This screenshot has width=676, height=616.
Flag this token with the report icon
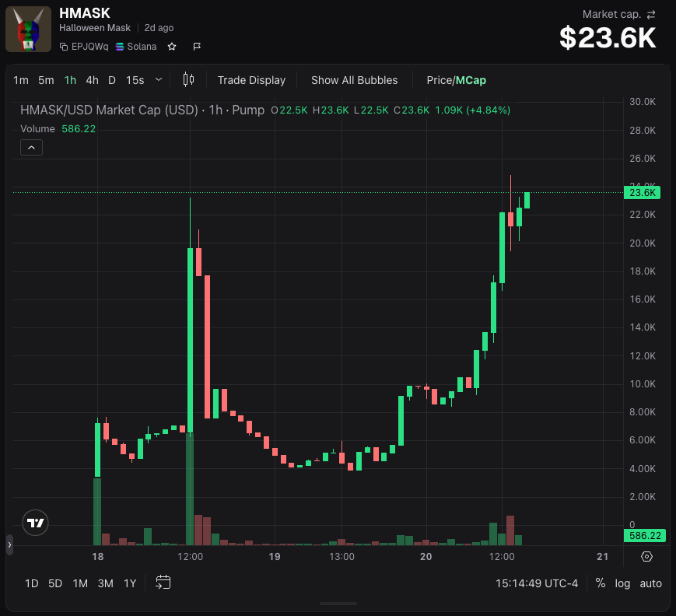197,47
